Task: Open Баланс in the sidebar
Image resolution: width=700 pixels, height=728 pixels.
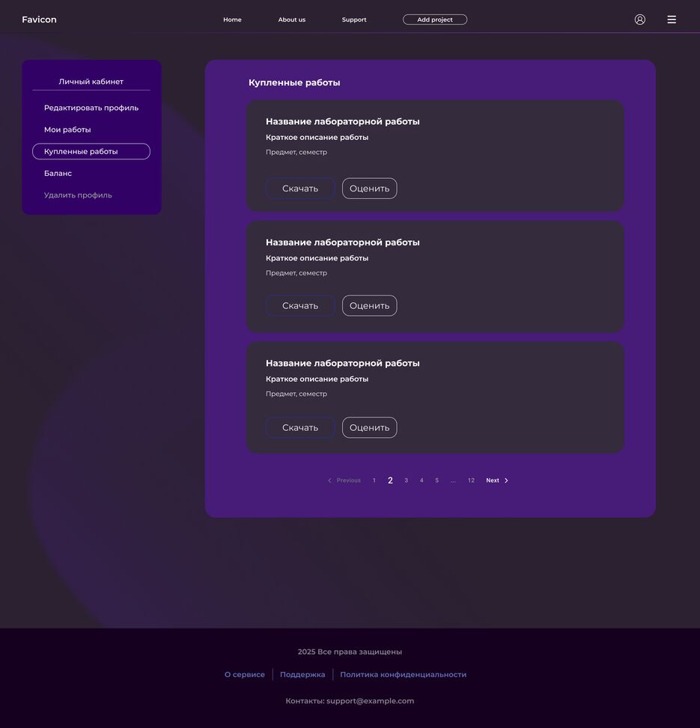Action: [x=58, y=174]
